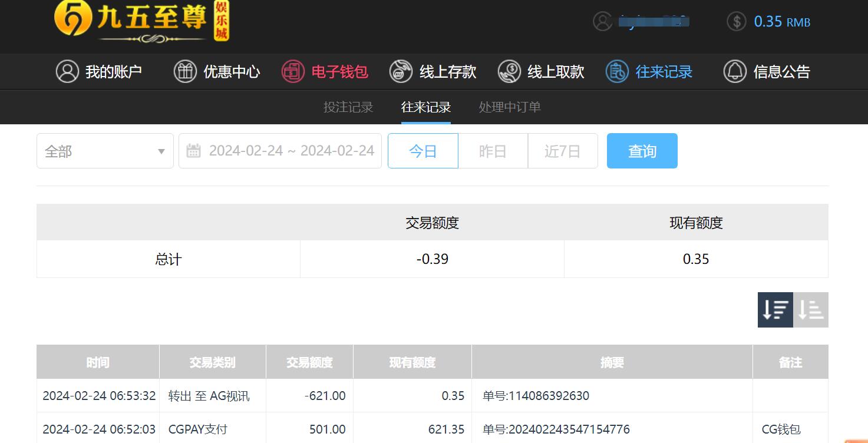Click the 线上取款 withdrawal icon

509,72
